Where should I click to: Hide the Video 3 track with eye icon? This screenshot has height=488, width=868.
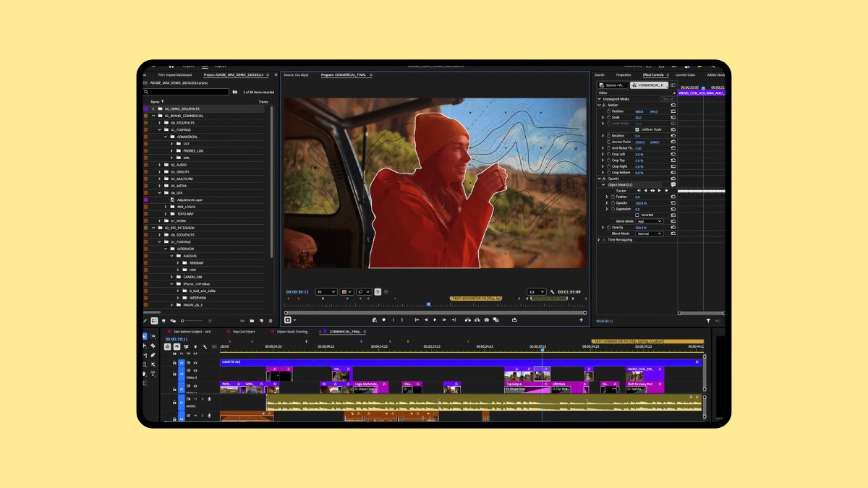click(x=195, y=371)
